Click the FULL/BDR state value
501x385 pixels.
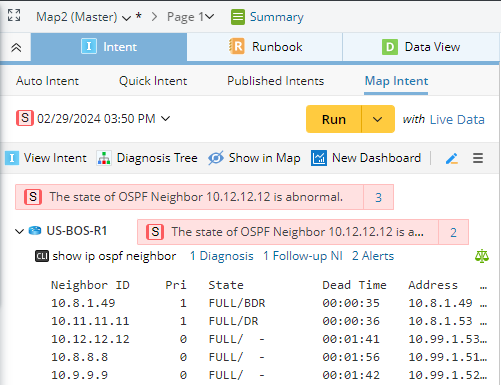click(x=237, y=303)
